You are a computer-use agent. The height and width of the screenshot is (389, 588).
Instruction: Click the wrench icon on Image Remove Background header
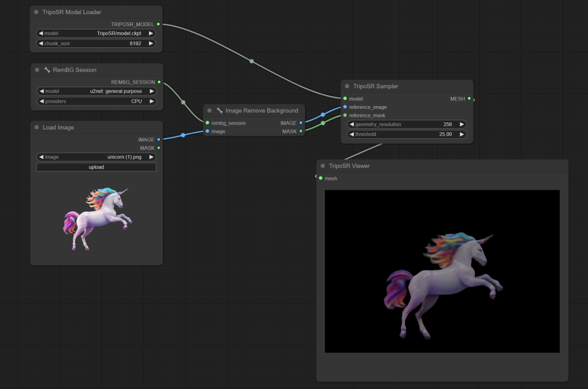click(x=218, y=110)
